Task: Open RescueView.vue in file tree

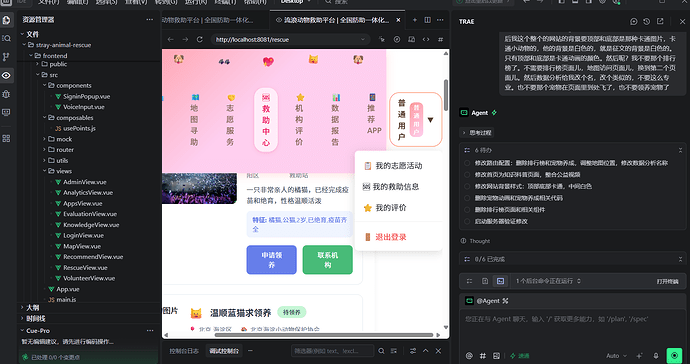Action: pos(85,268)
